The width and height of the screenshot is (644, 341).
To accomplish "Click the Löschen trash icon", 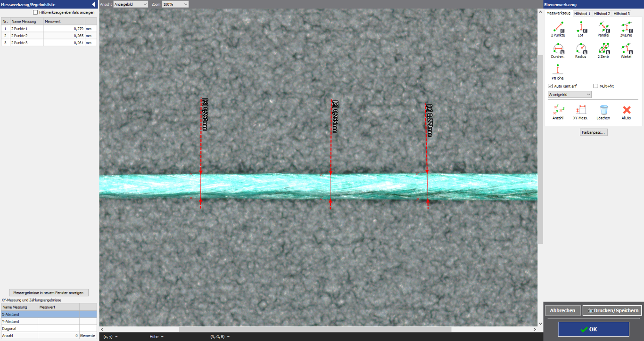I will pos(603,110).
